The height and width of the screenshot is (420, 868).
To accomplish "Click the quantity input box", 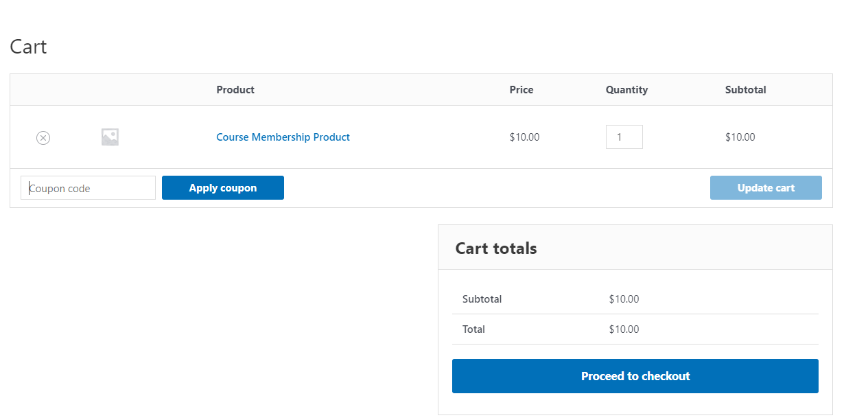I will point(624,137).
